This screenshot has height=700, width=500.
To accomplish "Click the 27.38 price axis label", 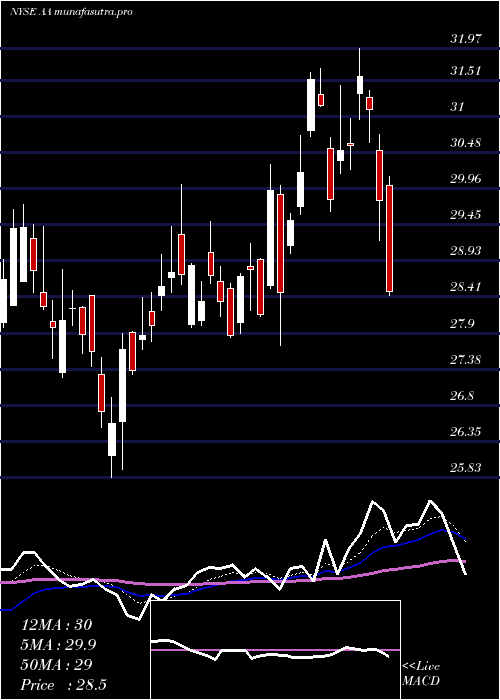I will point(466,359).
